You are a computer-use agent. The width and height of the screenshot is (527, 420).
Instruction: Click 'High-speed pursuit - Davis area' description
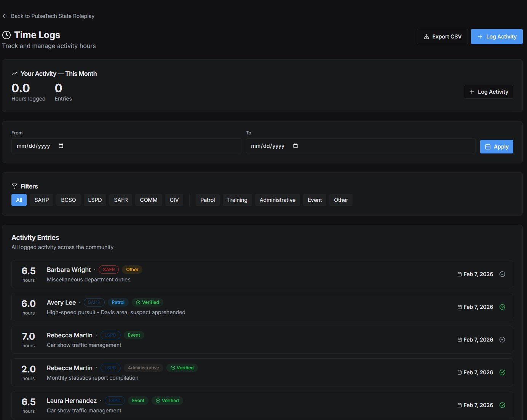tap(116, 312)
